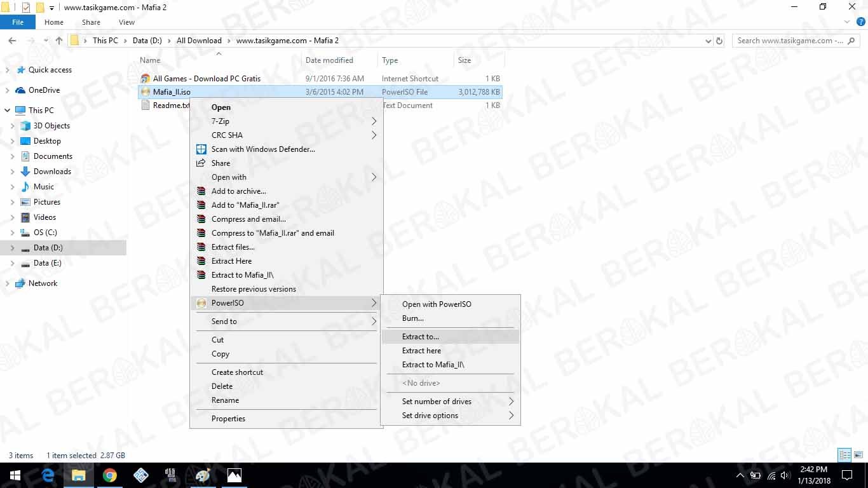The width and height of the screenshot is (868, 488).
Task: Expand the Data (D:) tree node
Action: coord(12,248)
